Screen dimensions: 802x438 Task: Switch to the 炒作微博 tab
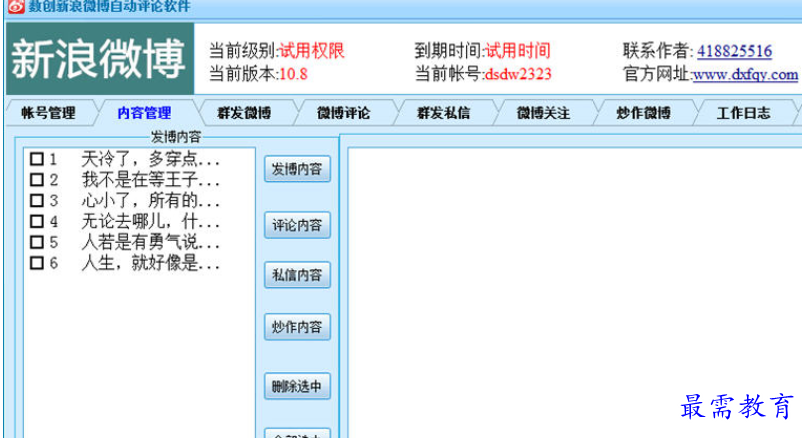tap(643, 113)
